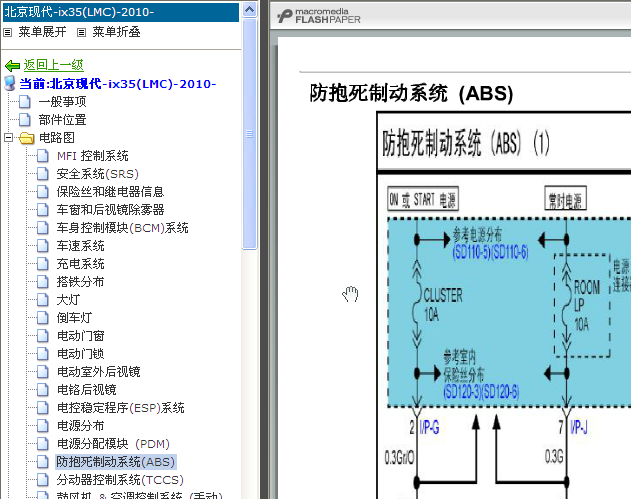The width and height of the screenshot is (631, 499).
Task: Click (SD120-3)(SD120-6) blue reference in diagram
Action: [x=481, y=391]
